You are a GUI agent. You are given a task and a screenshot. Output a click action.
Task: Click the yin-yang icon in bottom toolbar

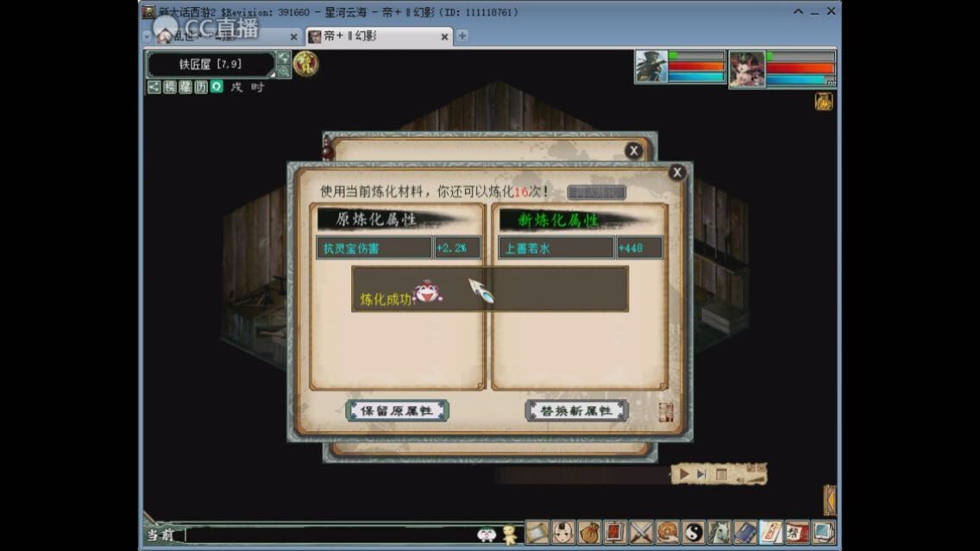pyautogui.click(x=694, y=532)
